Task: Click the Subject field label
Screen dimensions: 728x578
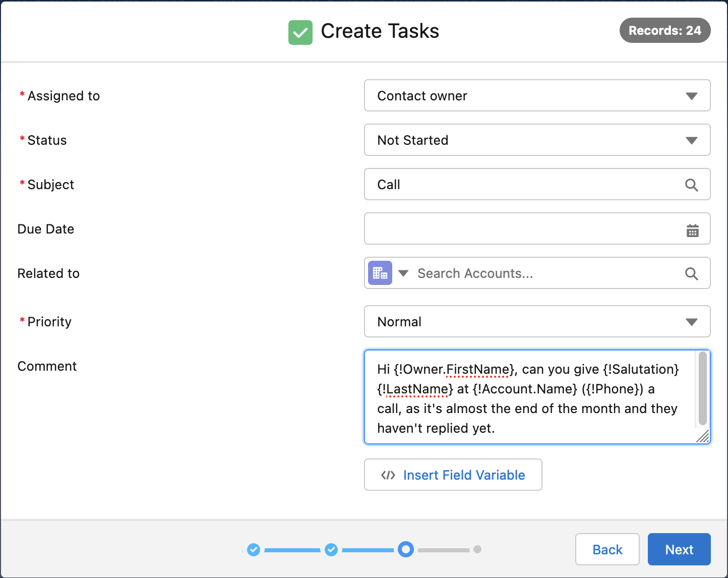Action: click(50, 185)
